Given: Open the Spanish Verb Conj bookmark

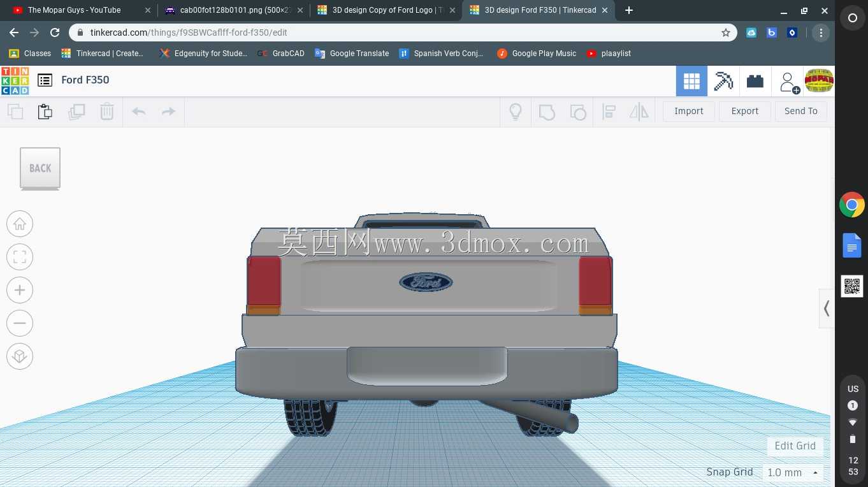Looking at the screenshot, I should [441, 54].
